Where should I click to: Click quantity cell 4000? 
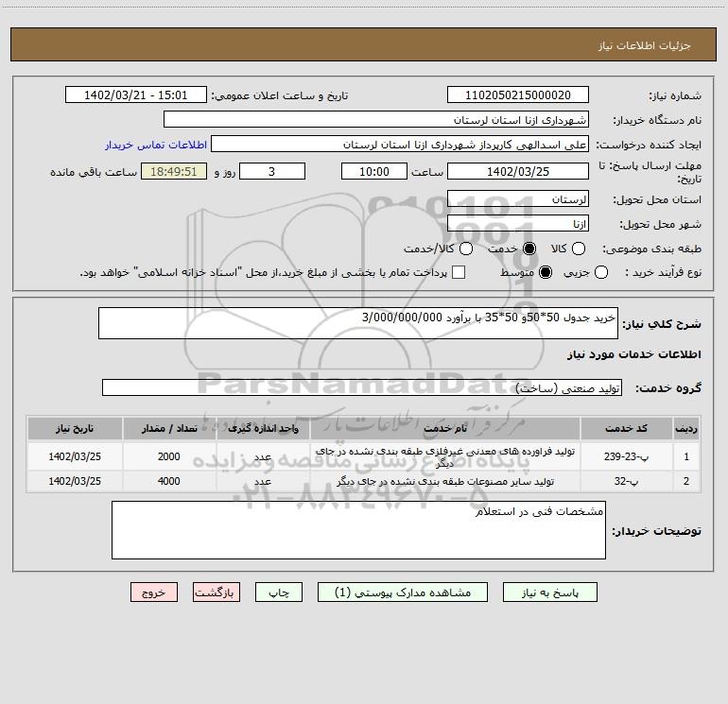(169, 481)
